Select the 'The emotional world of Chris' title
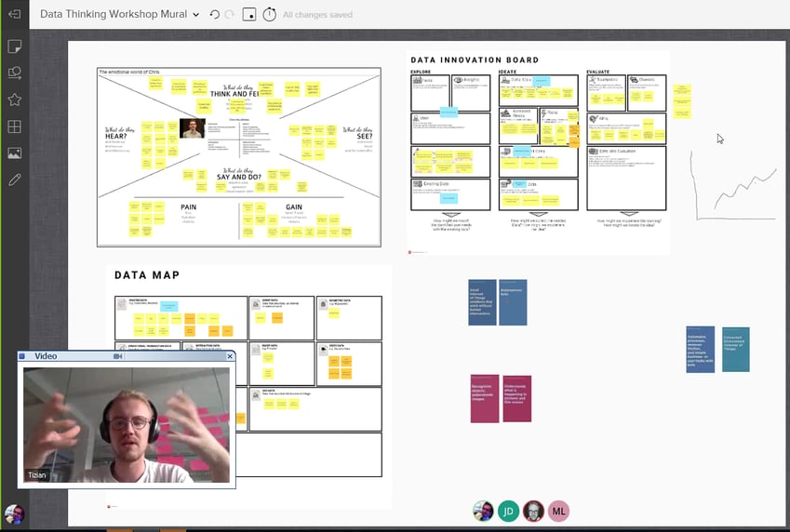The height and width of the screenshot is (532, 790). click(129, 72)
